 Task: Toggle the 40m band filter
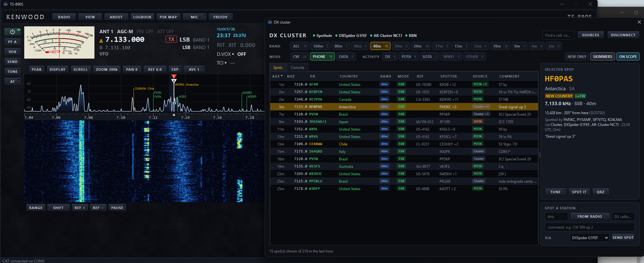pyautogui.click(x=380, y=46)
